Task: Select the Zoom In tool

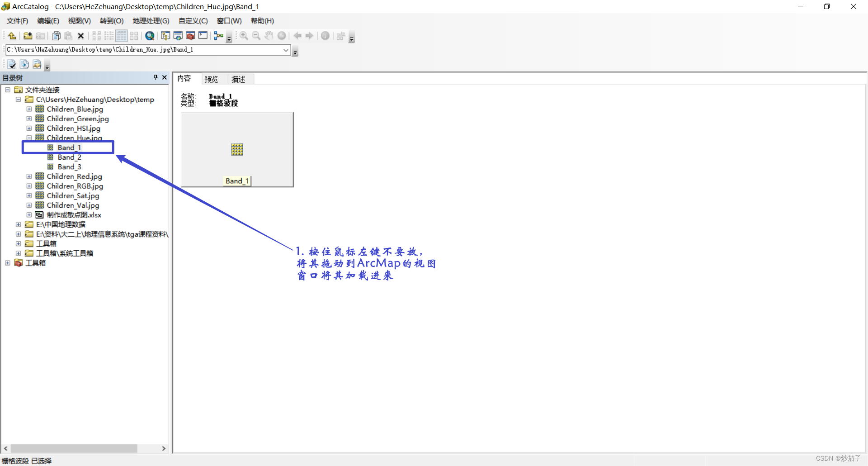Action: pyautogui.click(x=244, y=36)
